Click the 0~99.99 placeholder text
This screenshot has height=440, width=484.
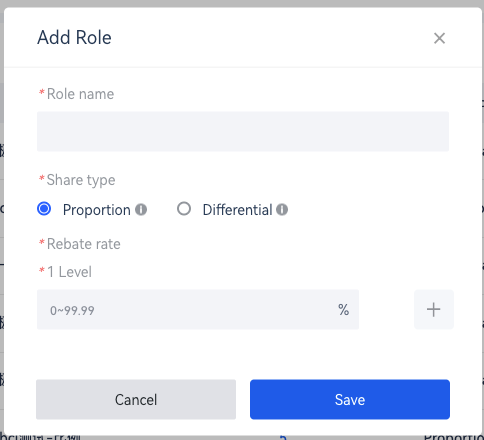(x=72, y=311)
